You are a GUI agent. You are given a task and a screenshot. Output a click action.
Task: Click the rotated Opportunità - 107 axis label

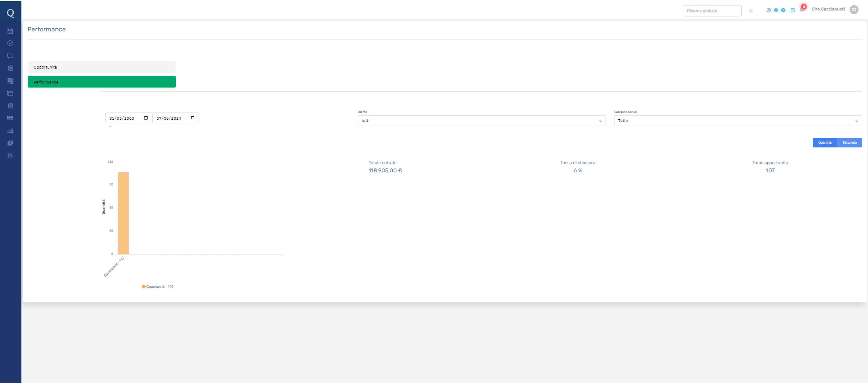[x=114, y=267]
